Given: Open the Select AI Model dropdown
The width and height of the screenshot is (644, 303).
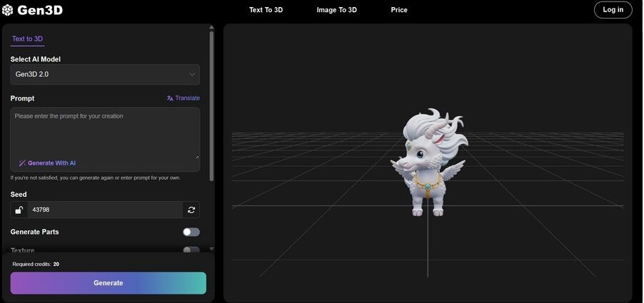Looking at the screenshot, I should tap(105, 74).
